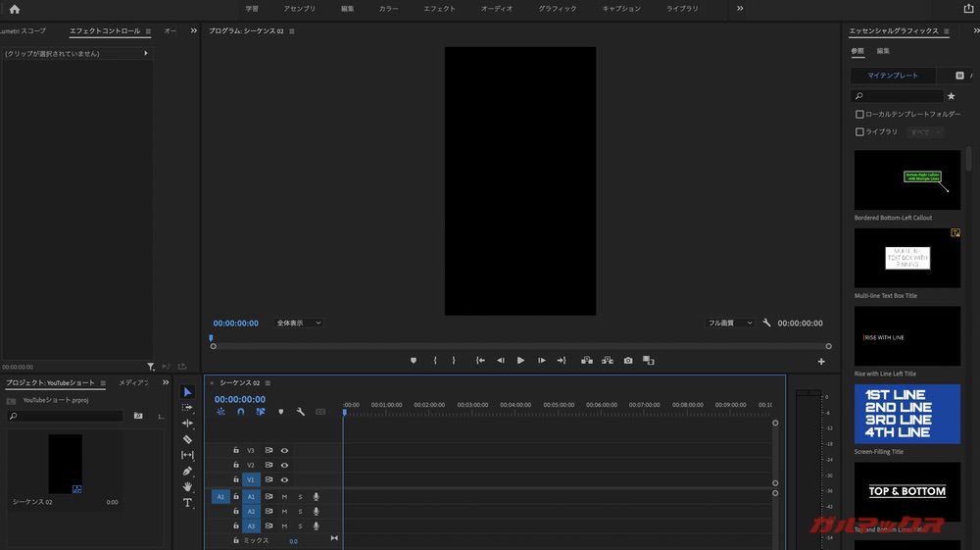Click the timeline playhead marker

click(344, 412)
